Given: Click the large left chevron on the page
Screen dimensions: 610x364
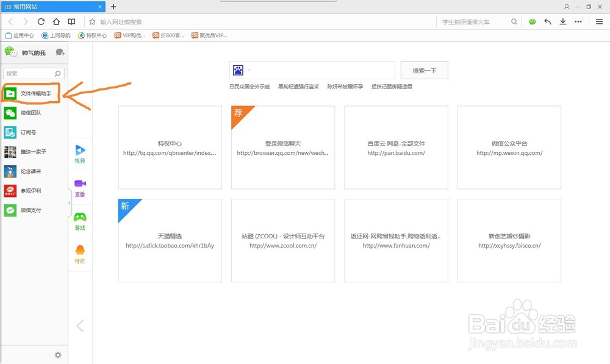Looking at the screenshot, I should [x=80, y=326].
